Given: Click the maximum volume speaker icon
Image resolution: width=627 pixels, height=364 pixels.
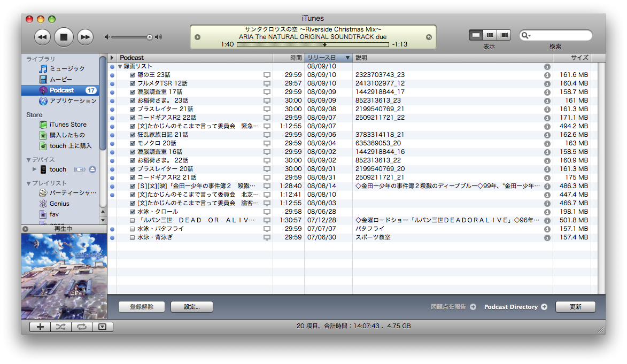Looking at the screenshot, I should (x=159, y=37).
